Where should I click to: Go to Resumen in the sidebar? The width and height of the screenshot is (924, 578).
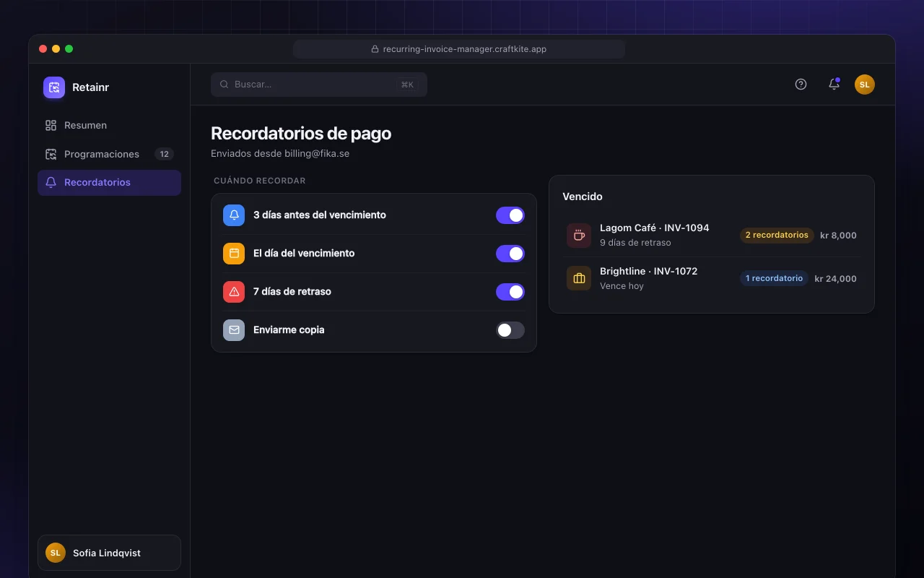click(109, 125)
